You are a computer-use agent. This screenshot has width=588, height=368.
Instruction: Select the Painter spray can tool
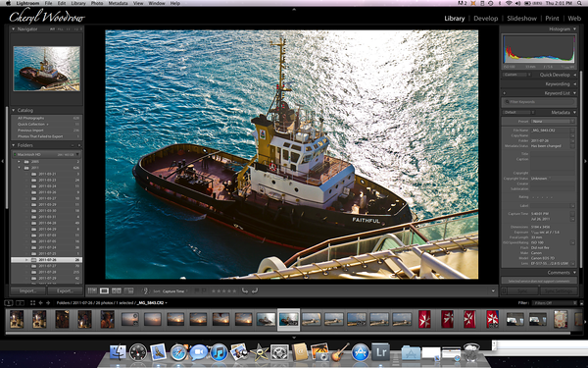(146, 290)
